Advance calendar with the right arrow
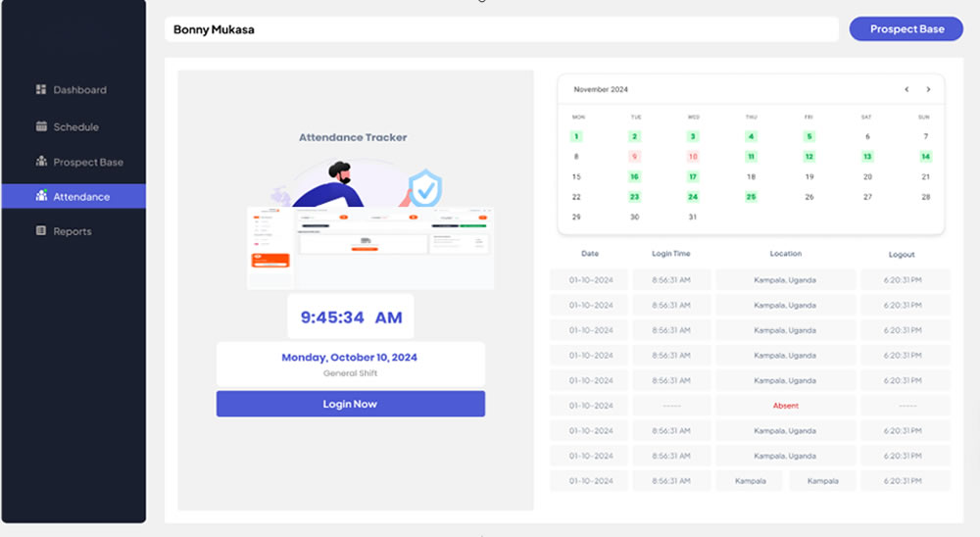980x537 pixels. pos(928,89)
